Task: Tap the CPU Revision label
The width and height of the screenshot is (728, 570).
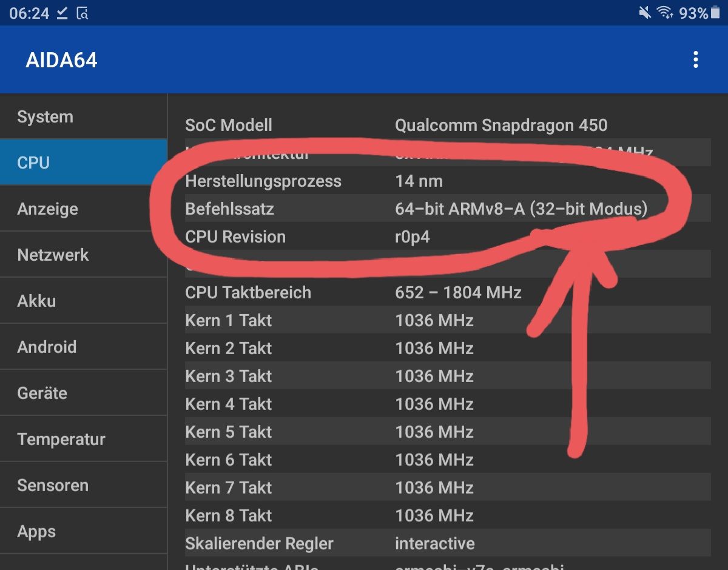Action: [x=235, y=237]
